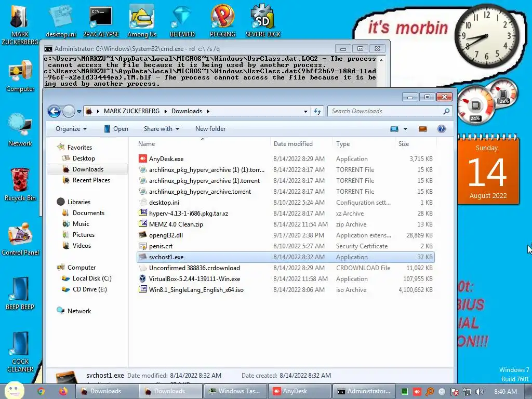Click the volume speaker tray icon
532x399 pixels.
click(x=479, y=392)
